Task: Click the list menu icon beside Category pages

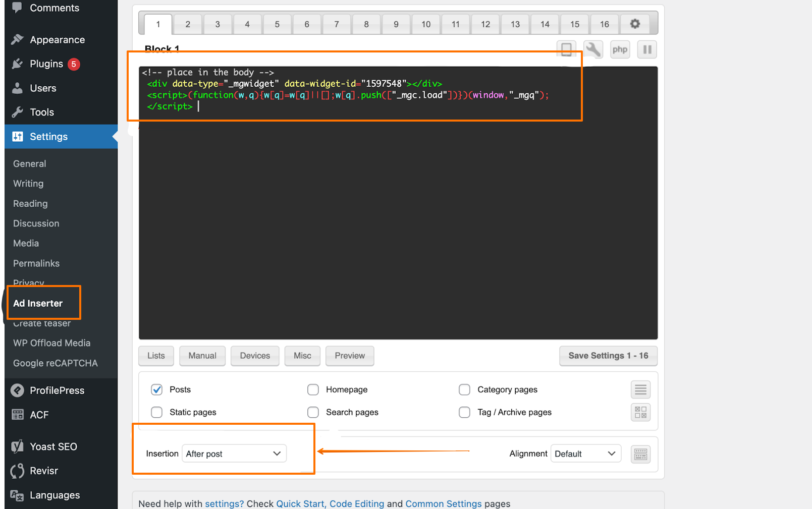Action: (x=640, y=389)
